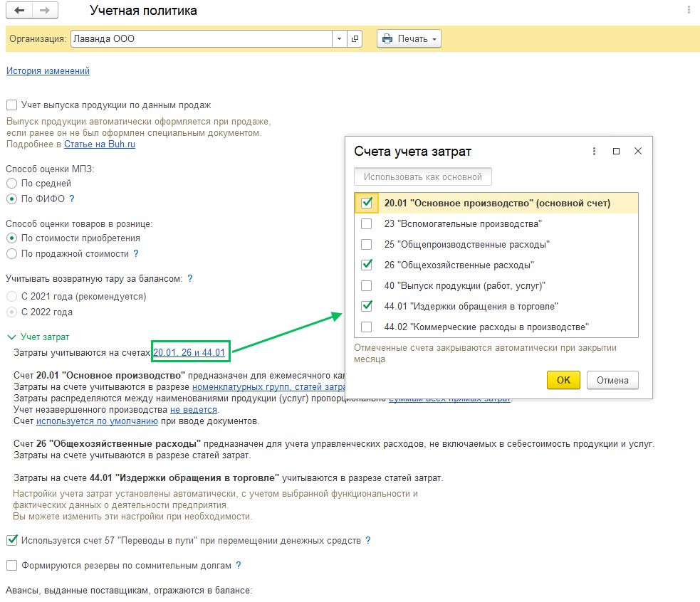Select row 23 "Вспомогательные производства" text
Image resolution: width=700 pixels, height=602 pixels.
463,223
